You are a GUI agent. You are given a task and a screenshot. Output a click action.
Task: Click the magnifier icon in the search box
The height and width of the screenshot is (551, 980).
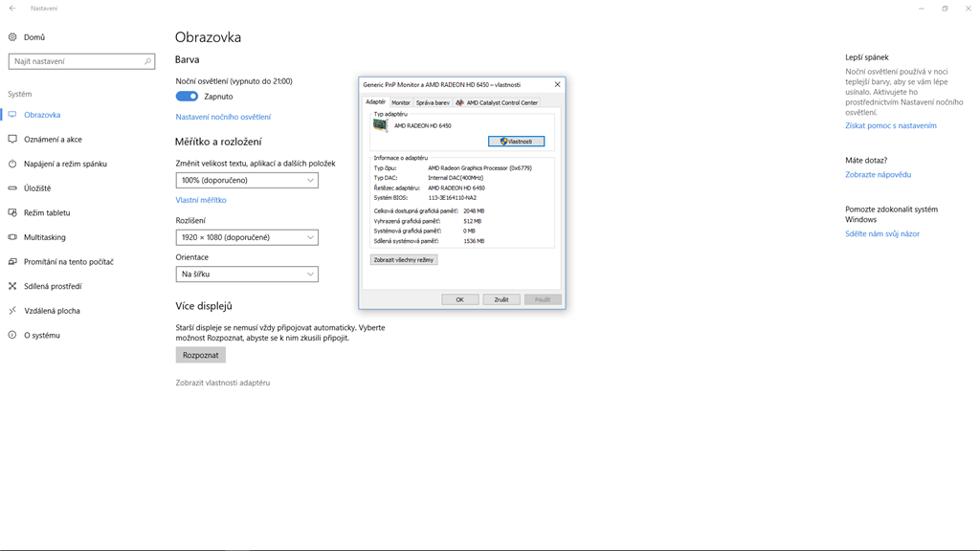click(148, 61)
